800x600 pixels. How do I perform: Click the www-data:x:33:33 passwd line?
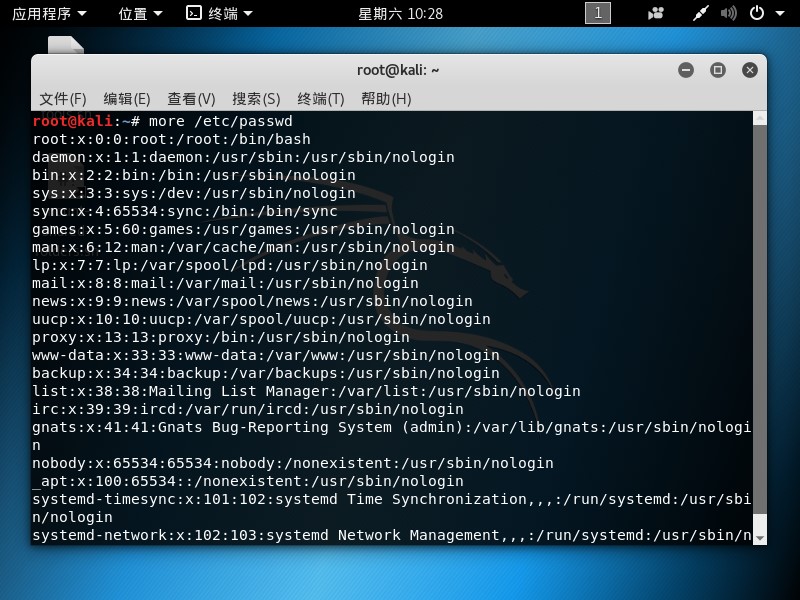coord(266,355)
